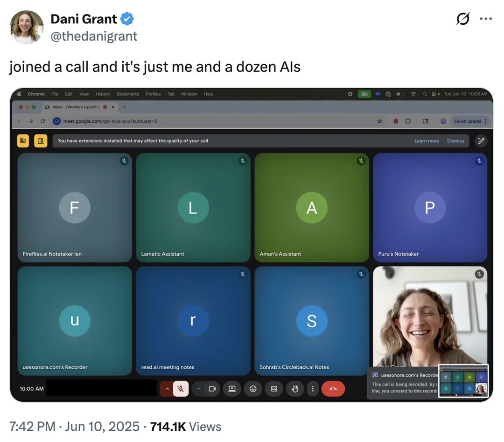The width and height of the screenshot is (504, 442).
Task: Click the site info icon in address bar
Action: pyautogui.click(x=57, y=121)
